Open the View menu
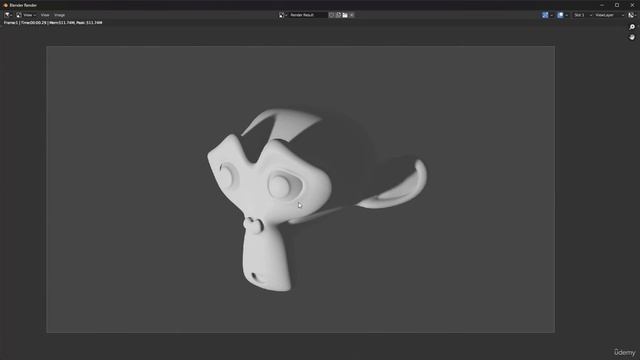Screen dimensions: 640x360 [x=45, y=15]
